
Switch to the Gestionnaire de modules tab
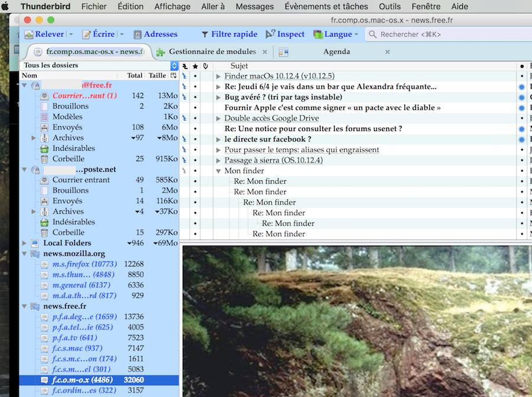(x=212, y=52)
